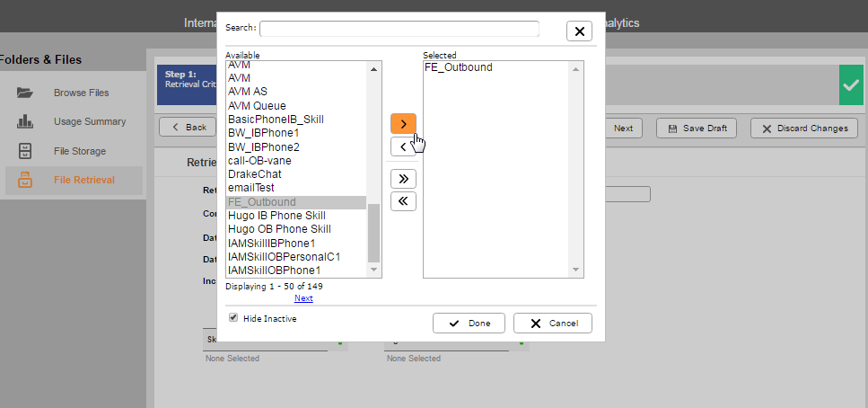Image resolution: width=868 pixels, height=408 pixels.
Task: Select Hugo IB Phone Skill in list
Action: [276, 216]
